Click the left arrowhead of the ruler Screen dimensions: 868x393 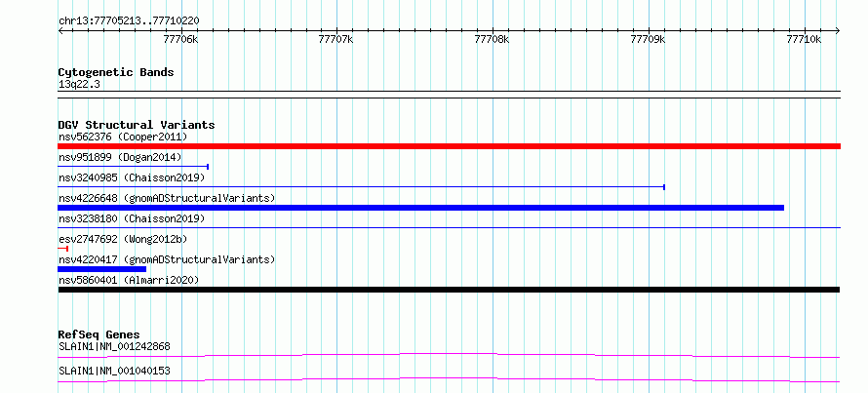(60, 30)
